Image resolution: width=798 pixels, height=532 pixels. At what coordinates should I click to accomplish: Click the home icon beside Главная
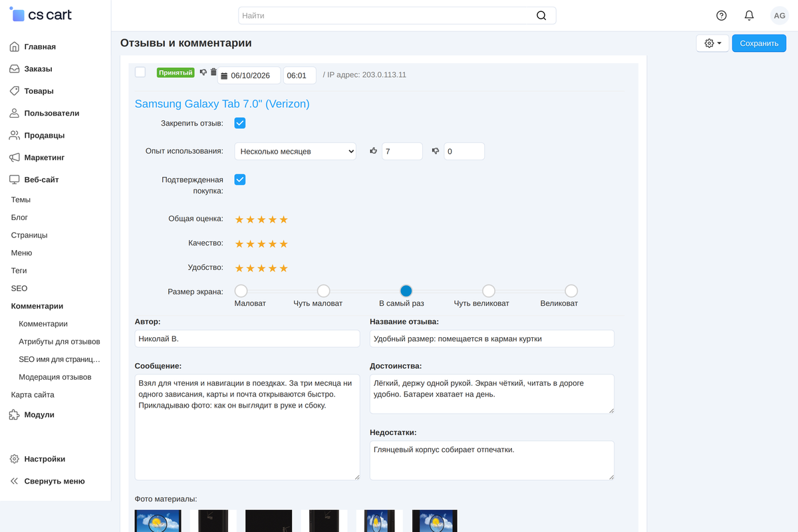click(x=15, y=47)
